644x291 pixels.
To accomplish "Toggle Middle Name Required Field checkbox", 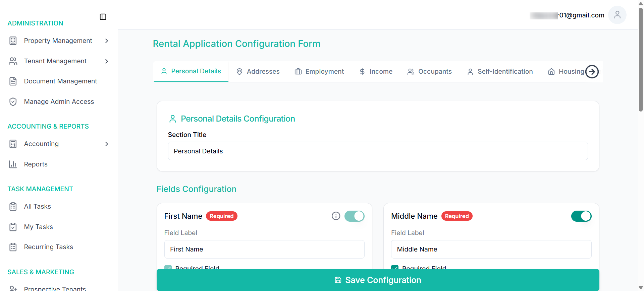I will tap(395, 267).
